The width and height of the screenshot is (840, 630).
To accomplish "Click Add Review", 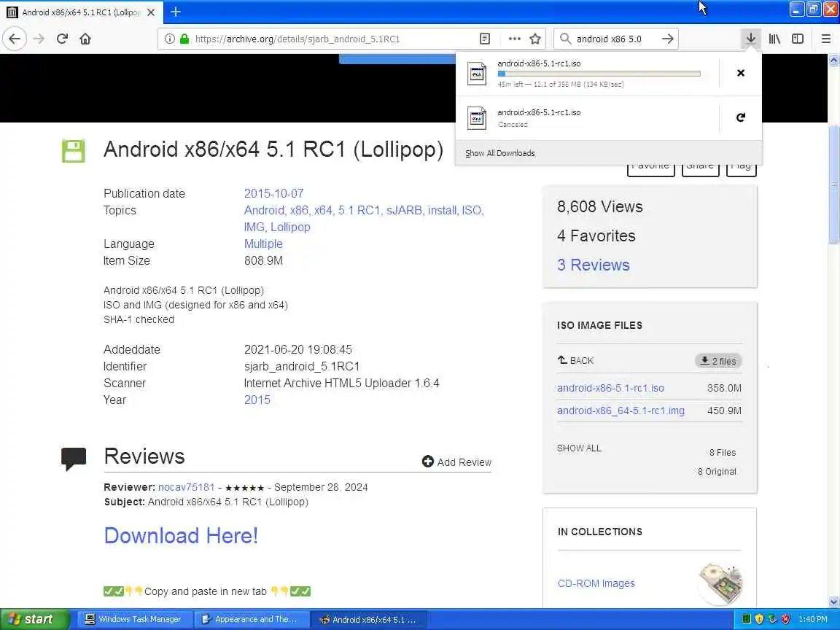I will click(456, 462).
